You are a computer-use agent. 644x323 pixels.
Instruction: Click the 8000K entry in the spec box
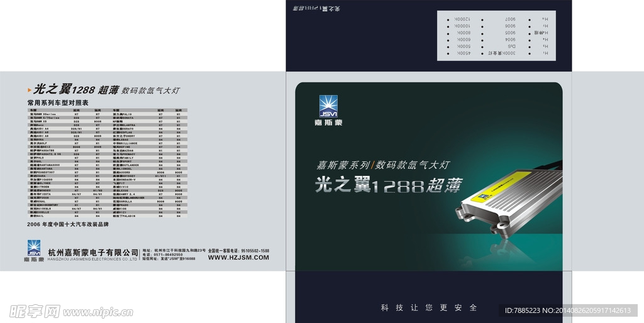point(464,33)
